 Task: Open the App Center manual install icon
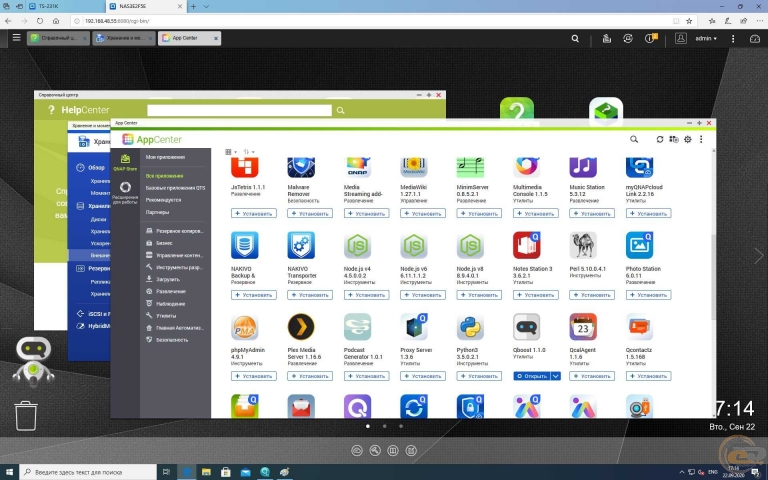coord(674,140)
